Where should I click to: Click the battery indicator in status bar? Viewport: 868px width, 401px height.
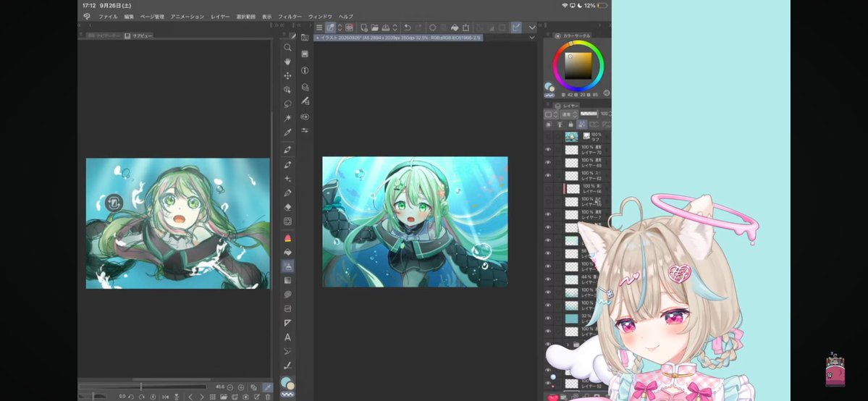coord(602,6)
